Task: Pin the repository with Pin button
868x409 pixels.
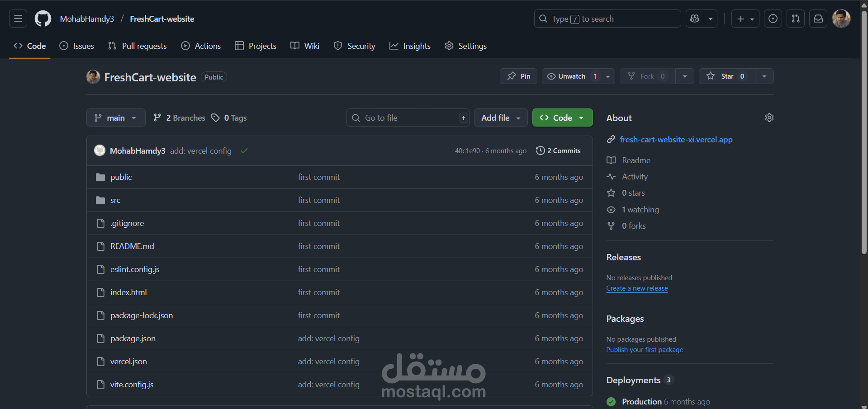Action: click(518, 76)
